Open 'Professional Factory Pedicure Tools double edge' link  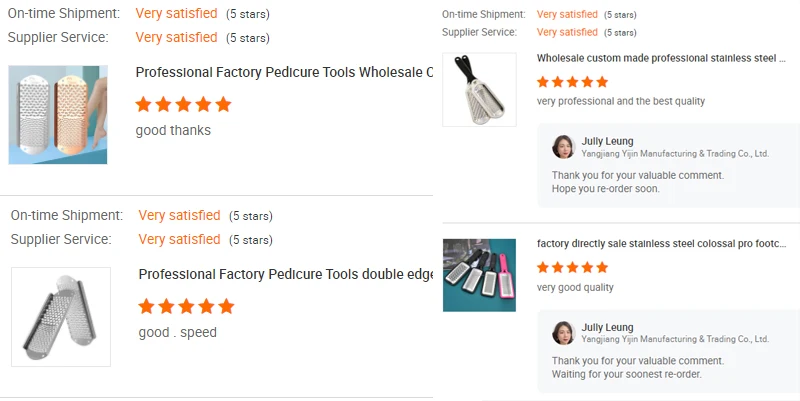click(x=285, y=274)
